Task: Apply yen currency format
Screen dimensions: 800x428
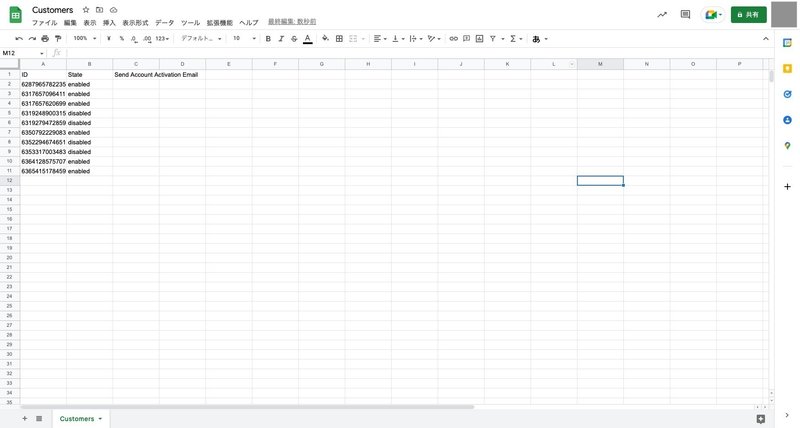Action: tap(109, 39)
